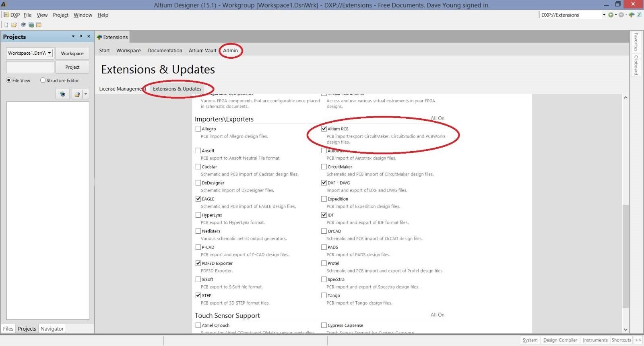Click the open folder toolbar icon
Screen dimensions: 644x346
14,25
